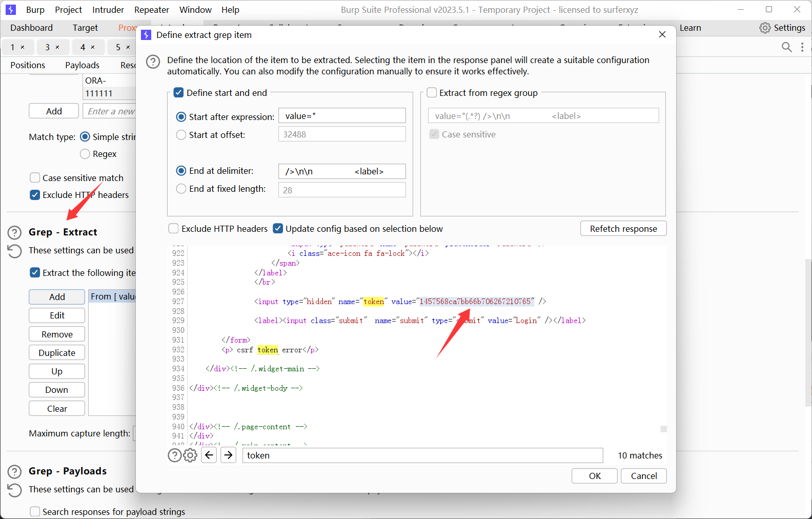
Task: Toggle Case sensitive match checkbox
Action: click(x=35, y=177)
